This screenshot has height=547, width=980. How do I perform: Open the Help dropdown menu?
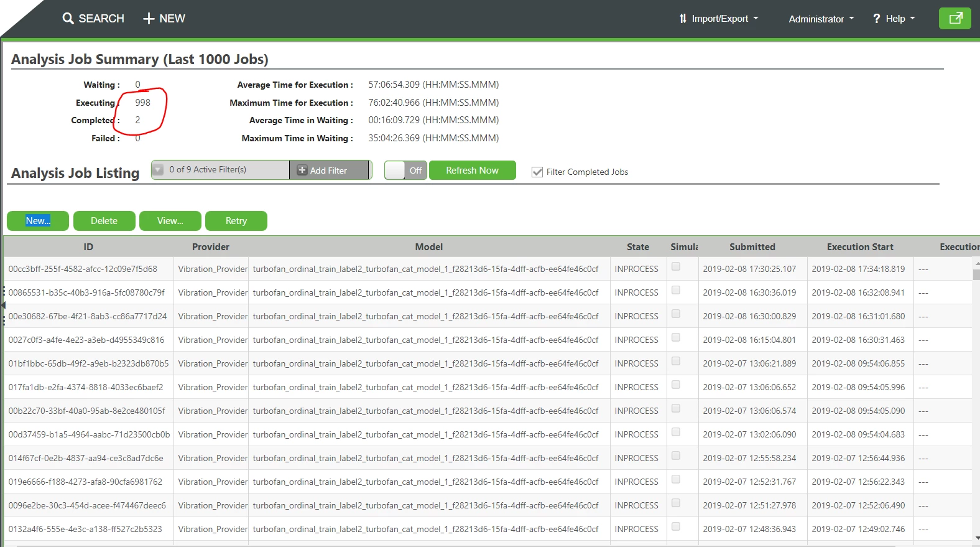click(894, 19)
